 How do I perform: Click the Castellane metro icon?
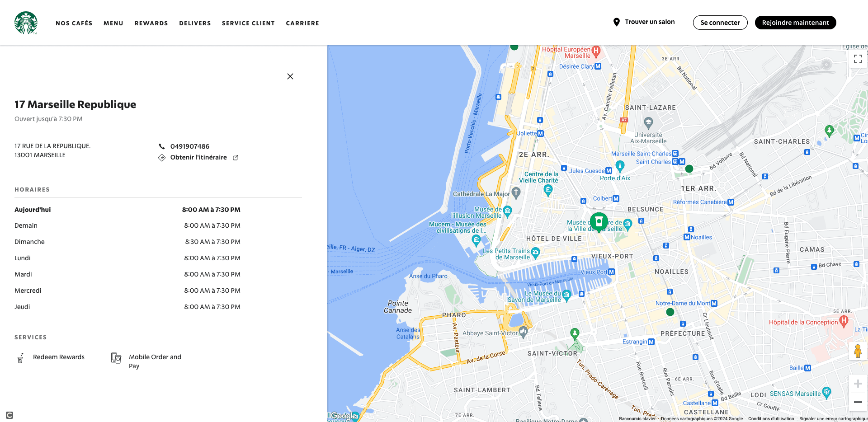[715, 403]
